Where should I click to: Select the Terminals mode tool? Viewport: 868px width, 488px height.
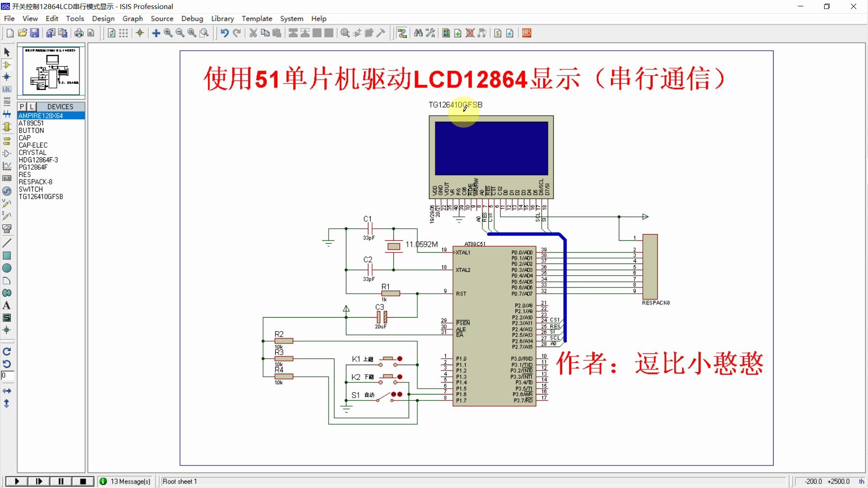[7, 140]
